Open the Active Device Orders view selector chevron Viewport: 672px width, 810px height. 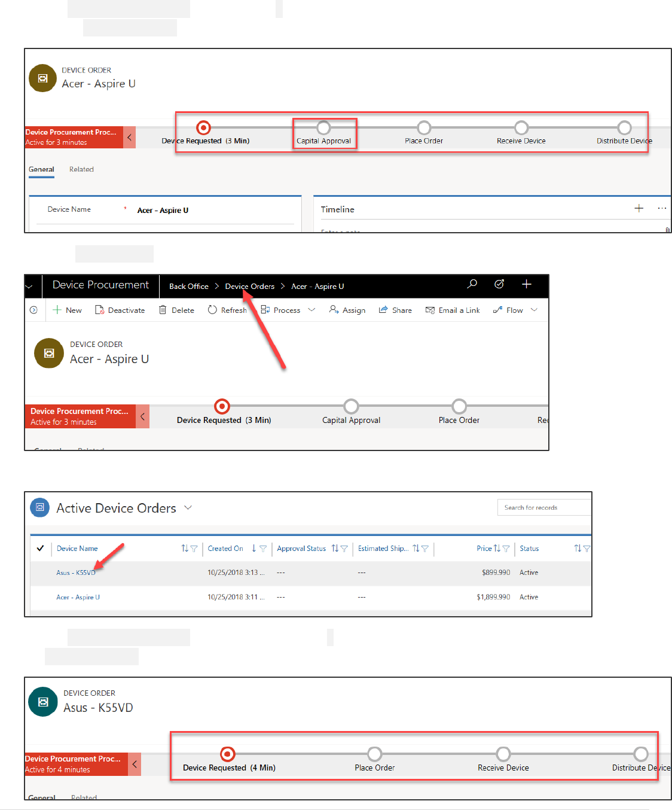(x=188, y=507)
